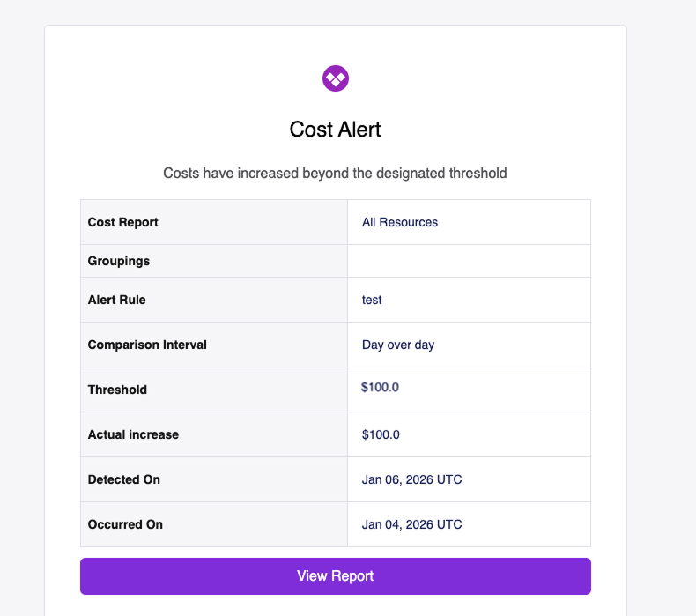Open the All Resources cost report link

[400, 222]
